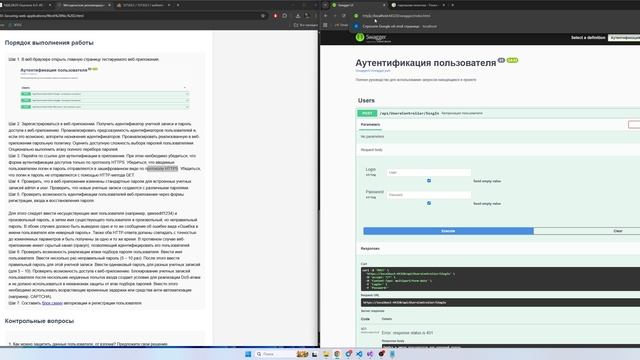Toggle Send empty value for Login
Screen dimensions: 640x360
click(x=429, y=181)
